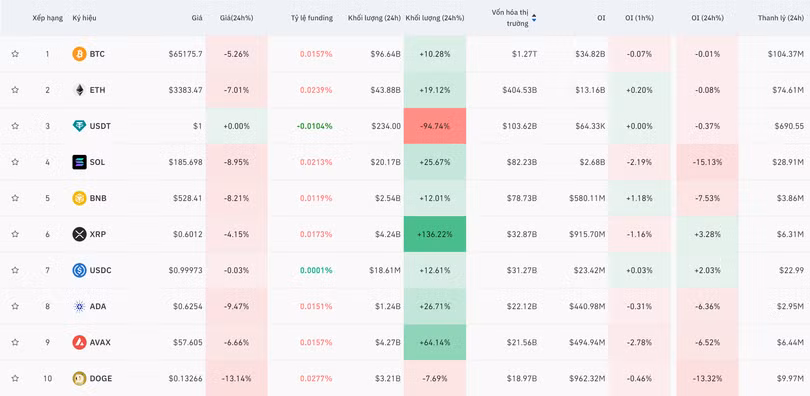Sort by Khối lượng (24h) header
This screenshot has width=810, height=396.
pos(375,18)
